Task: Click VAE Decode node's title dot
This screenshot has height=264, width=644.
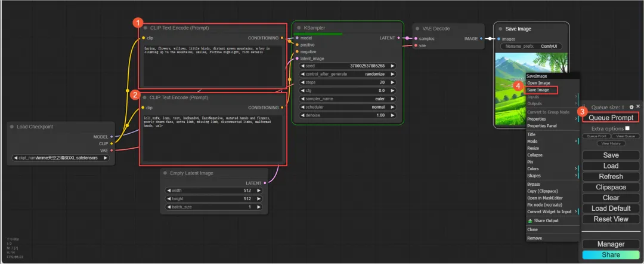Action: point(417,29)
